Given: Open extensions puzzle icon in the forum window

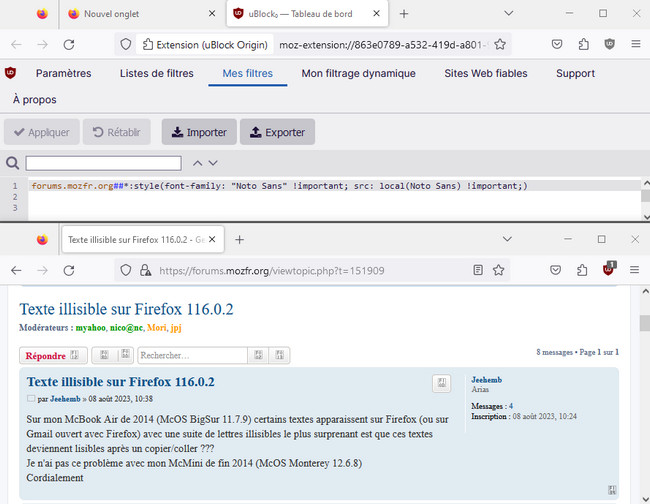Looking at the screenshot, I should tap(582, 270).
